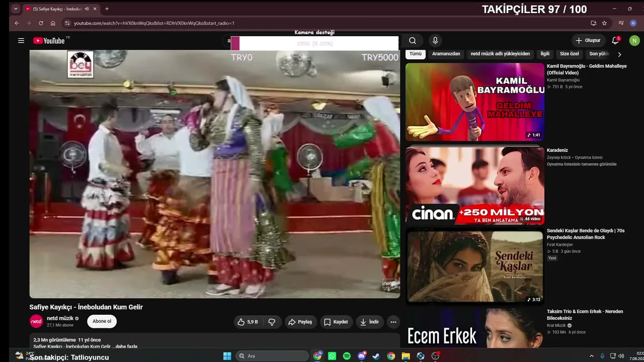The height and width of the screenshot is (362, 644).
Task: Expand the browser tab search dropdown
Action: click(16, 9)
